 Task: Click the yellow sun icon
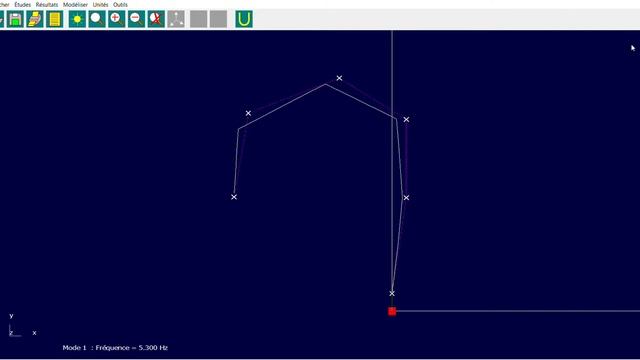click(x=77, y=19)
